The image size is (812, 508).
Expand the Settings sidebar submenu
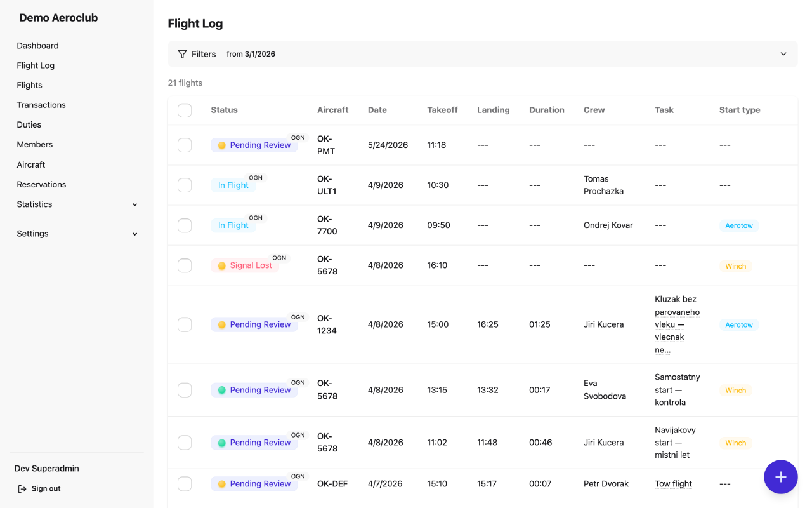click(134, 234)
